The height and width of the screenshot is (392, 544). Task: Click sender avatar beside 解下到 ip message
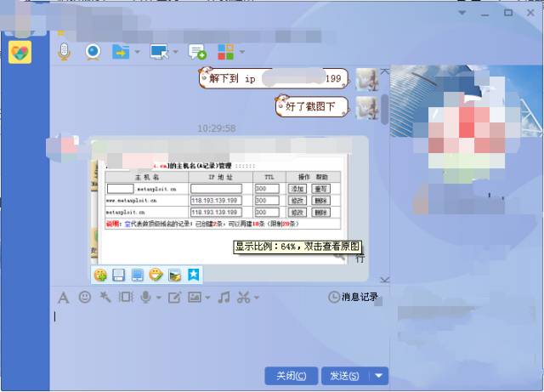(367, 80)
